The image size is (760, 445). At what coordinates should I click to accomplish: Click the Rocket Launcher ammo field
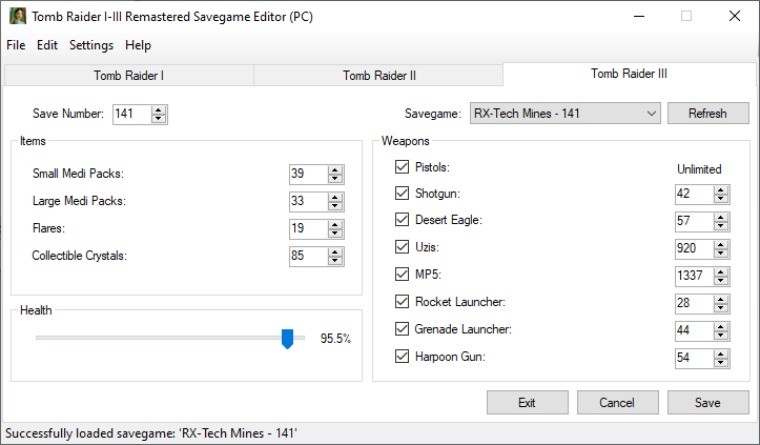[x=694, y=303]
